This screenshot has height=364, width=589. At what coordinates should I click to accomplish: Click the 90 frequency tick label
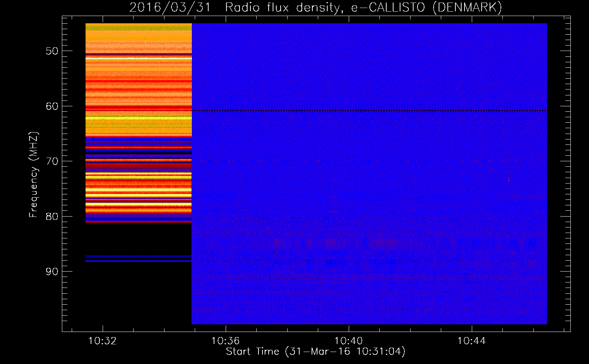(x=52, y=272)
